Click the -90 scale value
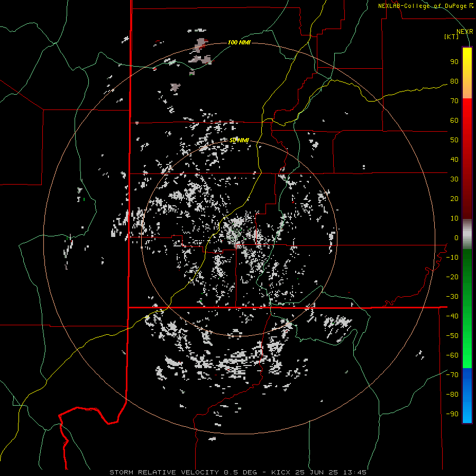The height and width of the screenshot is (476, 476). pyautogui.click(x=452, y=414)
